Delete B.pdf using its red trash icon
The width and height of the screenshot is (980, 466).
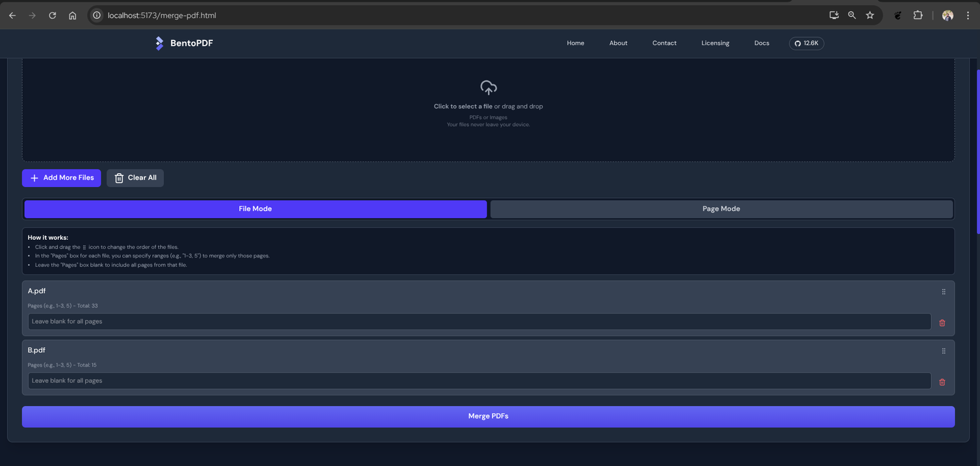942,382
